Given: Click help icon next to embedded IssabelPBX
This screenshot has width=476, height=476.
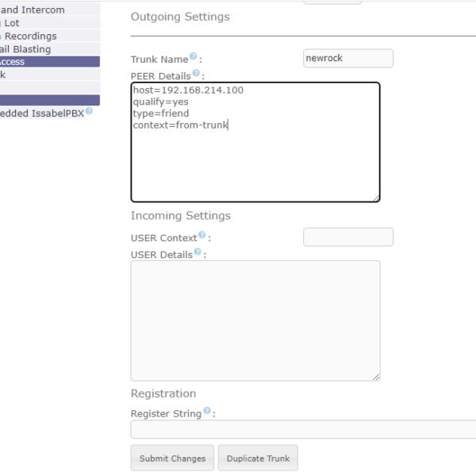Looking at the screenshot, I should point(89,111).
